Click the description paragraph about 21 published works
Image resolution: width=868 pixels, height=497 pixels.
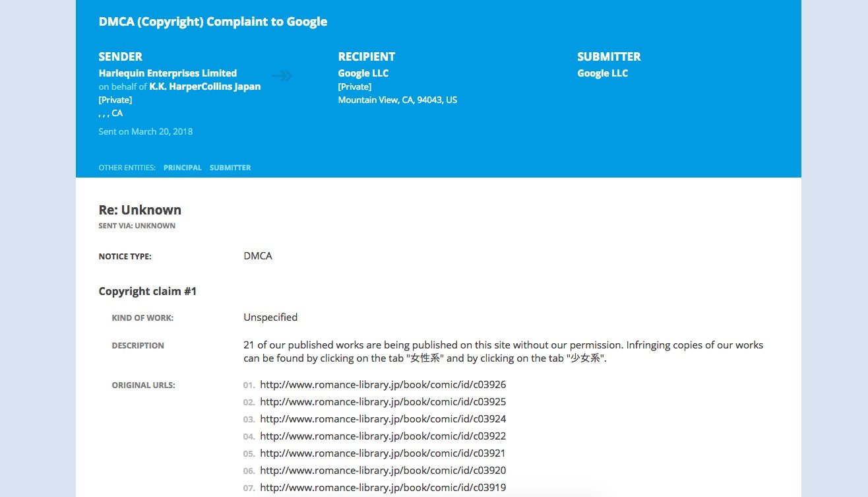click(503, 352)
